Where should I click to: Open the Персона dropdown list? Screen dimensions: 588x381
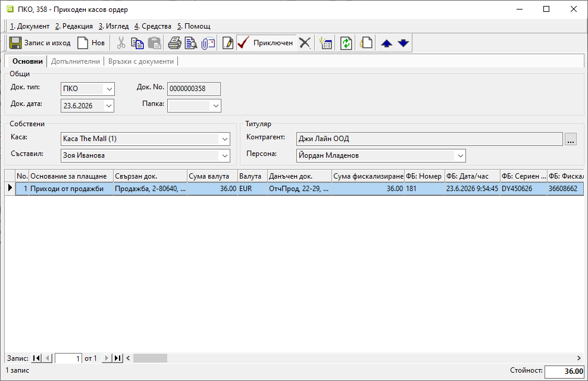pyautogui.click(x=461, y=155)
